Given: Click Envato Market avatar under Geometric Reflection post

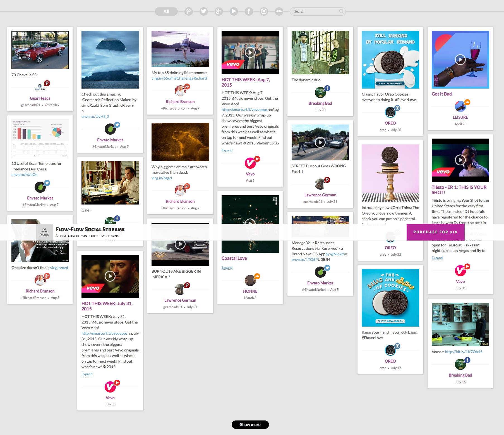Looking at the screenshot, I should click(x=110, y=129).
